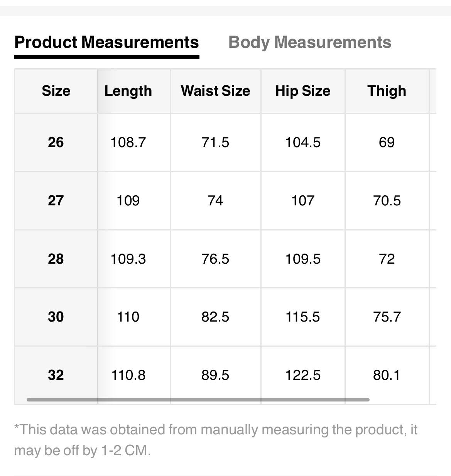The image size is (451, 476).
Task: Click the 122.5 hip size cell
Action: click(303, 375)
